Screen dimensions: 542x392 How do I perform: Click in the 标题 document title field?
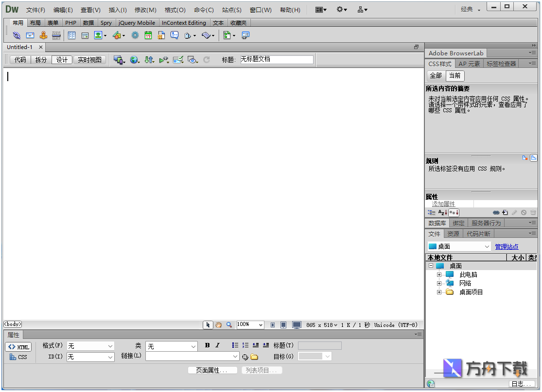(x=277, y=59)
